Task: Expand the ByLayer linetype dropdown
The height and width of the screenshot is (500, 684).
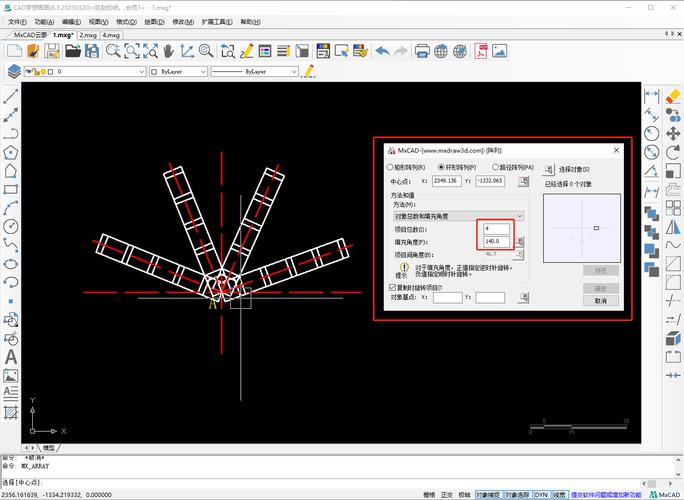Action: [x=291, y=72]
